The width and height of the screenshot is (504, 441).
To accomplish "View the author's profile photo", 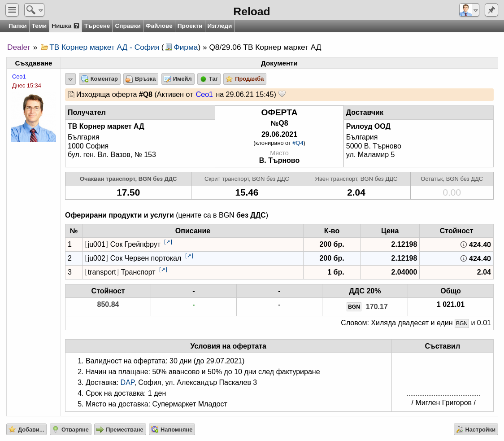I will tap(34, 118).
